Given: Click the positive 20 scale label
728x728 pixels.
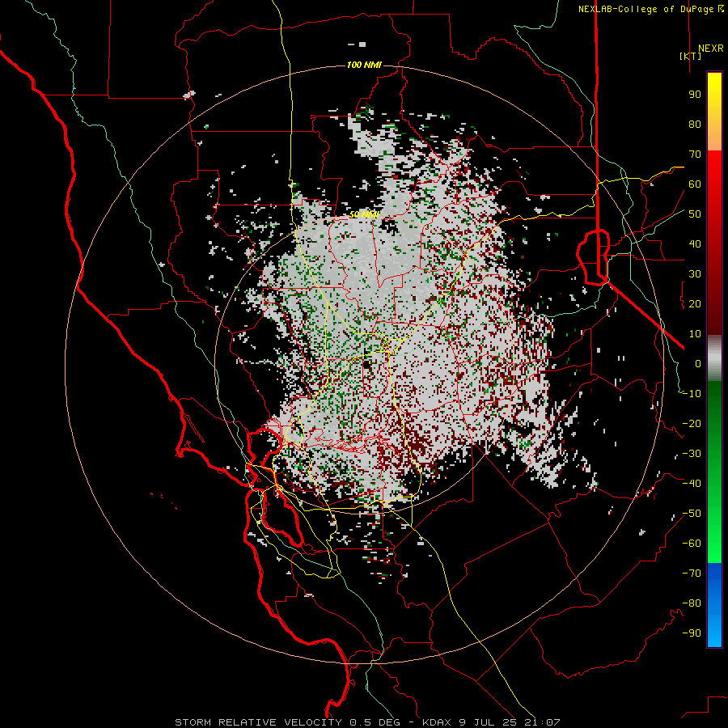Looking at the screenshot, I should [695, 304].
